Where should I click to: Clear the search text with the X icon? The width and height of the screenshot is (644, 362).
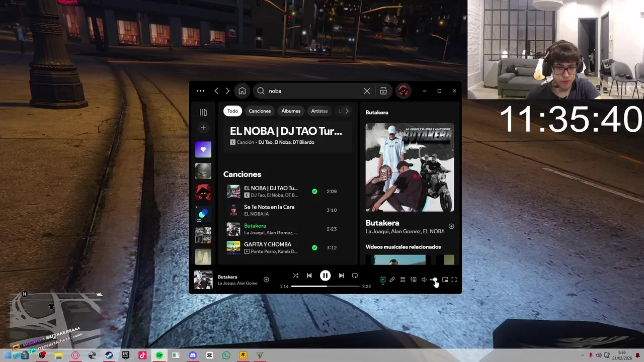(367, 91)
